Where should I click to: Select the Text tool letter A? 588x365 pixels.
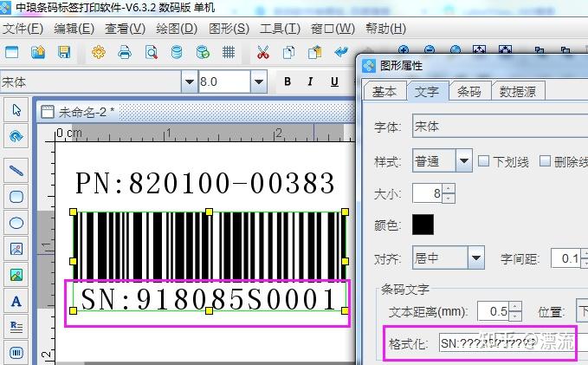16,301
